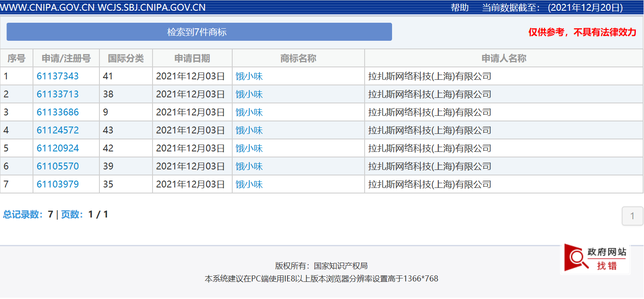The height and width of the screenshot is (299, 644).
Task: Click 饿小味 trademark name in class 9 row
Action: 249,112
